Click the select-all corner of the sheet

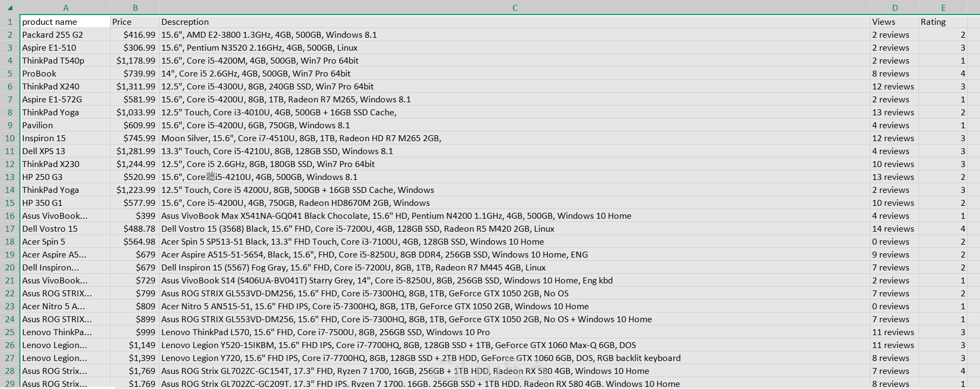(10, 8)
